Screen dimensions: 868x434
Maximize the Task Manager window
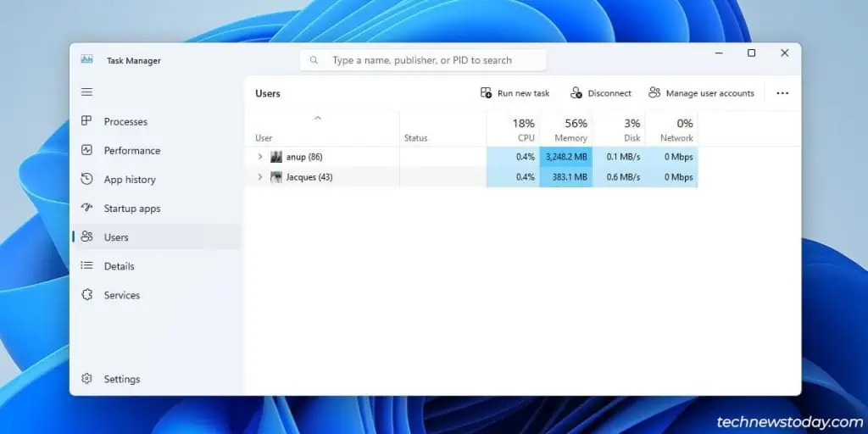click(x=751, y=53)
